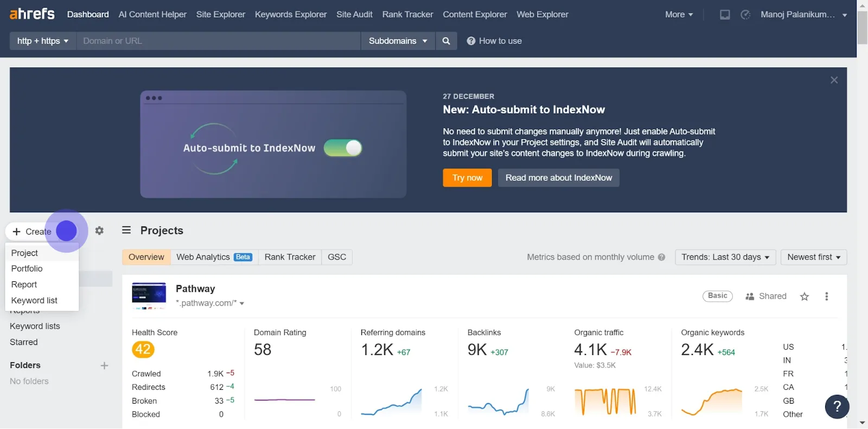Viewport: 868px width, 429px height.
Task: Toggle the Auto-submit to IndexNow switch
Action: (343, 148)
